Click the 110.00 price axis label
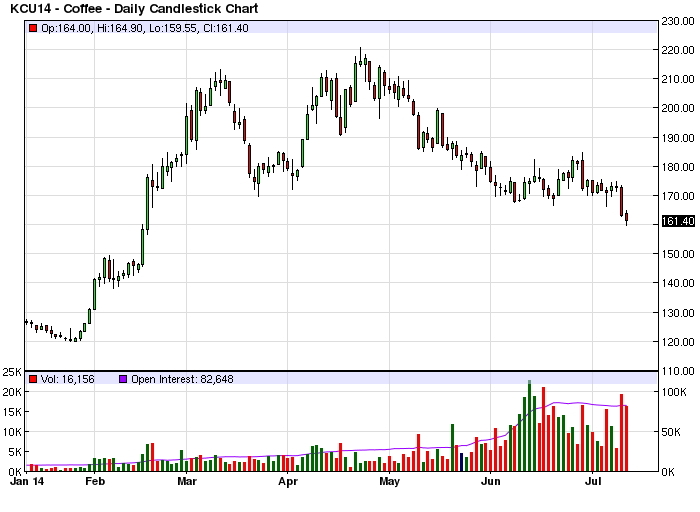The image size is (700, 512). click(x=678, y=371)
